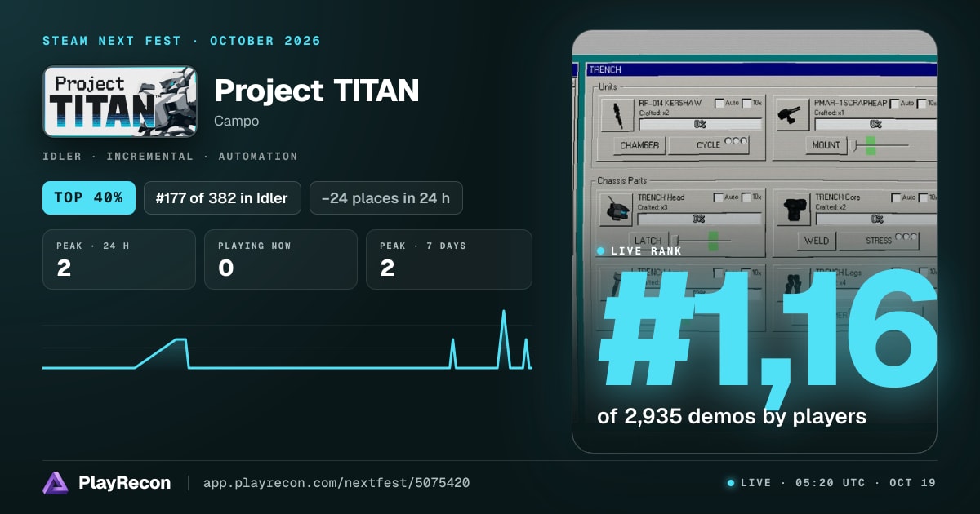The image size is (980, 514).
Task: Click the TRENCH Head 0% progress bar
Action: click(700, 219)
